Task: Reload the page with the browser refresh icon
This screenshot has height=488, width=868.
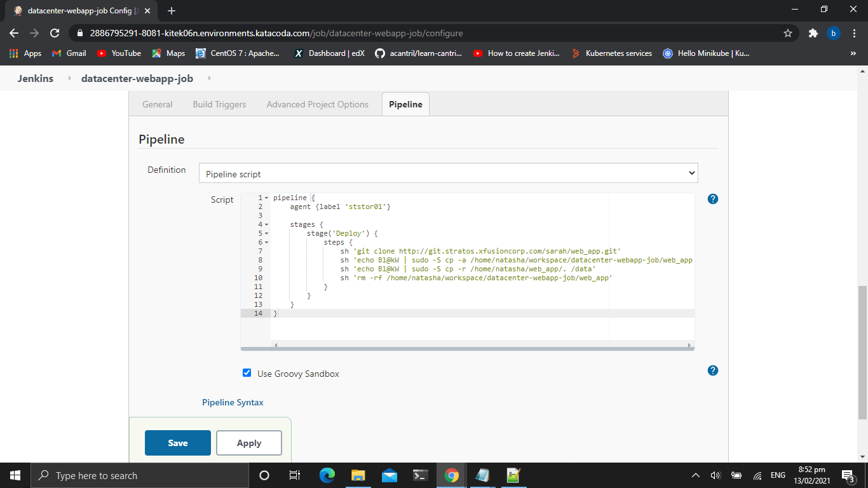Action: [55, 33]
